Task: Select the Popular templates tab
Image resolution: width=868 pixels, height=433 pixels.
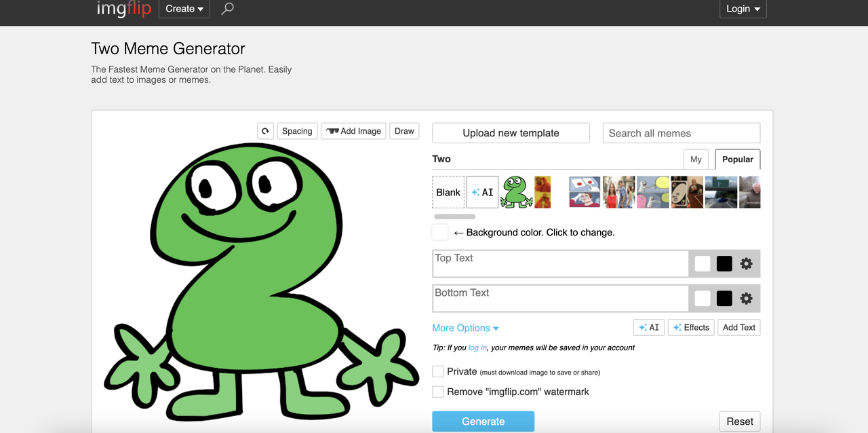Action: 738,159
